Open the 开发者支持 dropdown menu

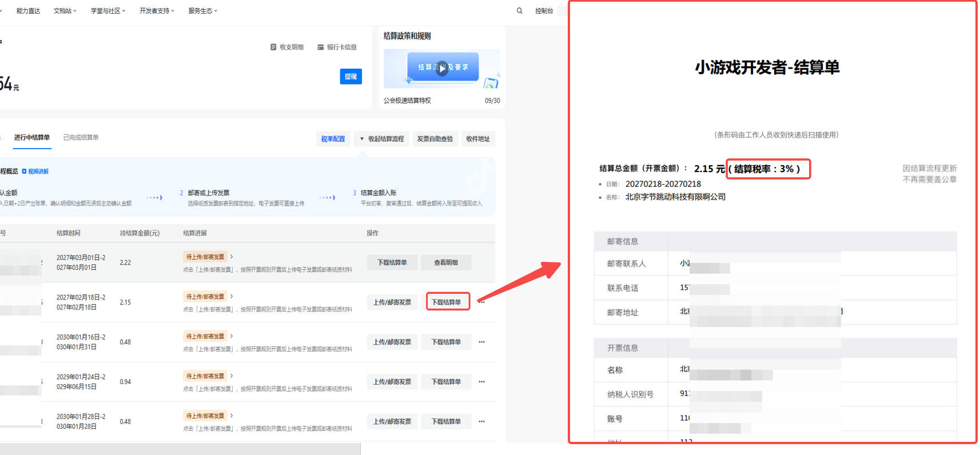[x=157, y=11]
